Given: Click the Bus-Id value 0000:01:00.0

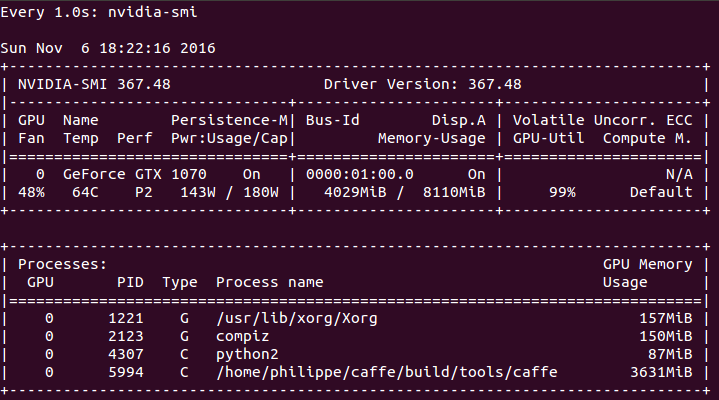Looking at the screenshot, I should (x=360, y=174).
